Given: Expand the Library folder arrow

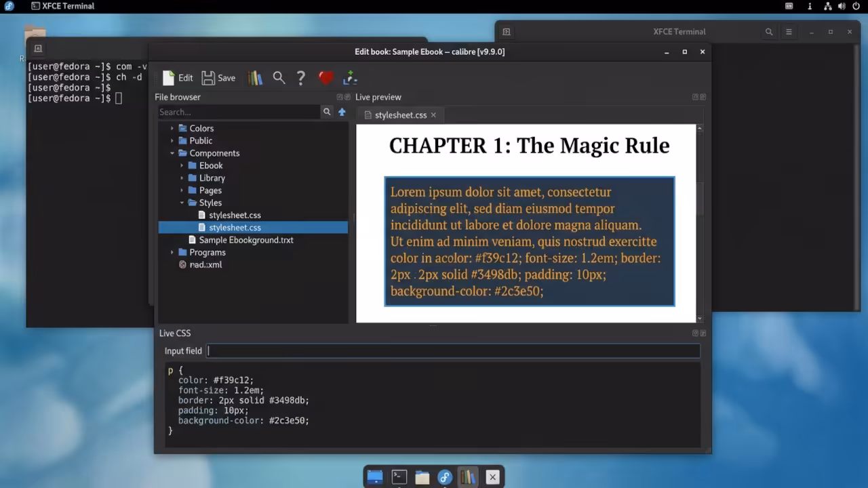Looking at the screenshot, I should tap(182, 178).
